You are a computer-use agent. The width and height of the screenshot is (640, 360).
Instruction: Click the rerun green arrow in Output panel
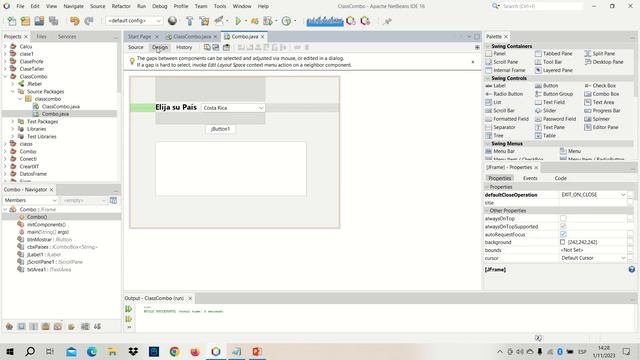click(x=129, y=309)
